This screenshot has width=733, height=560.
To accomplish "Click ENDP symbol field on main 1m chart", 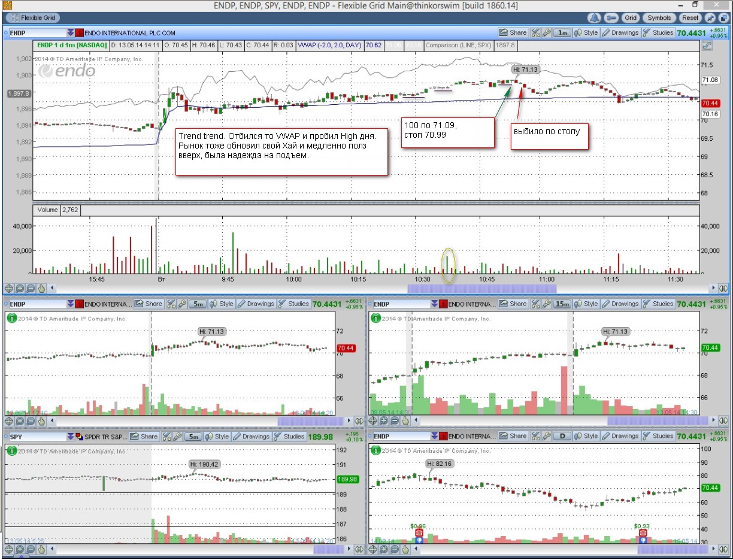I will [x=37, y=33].
